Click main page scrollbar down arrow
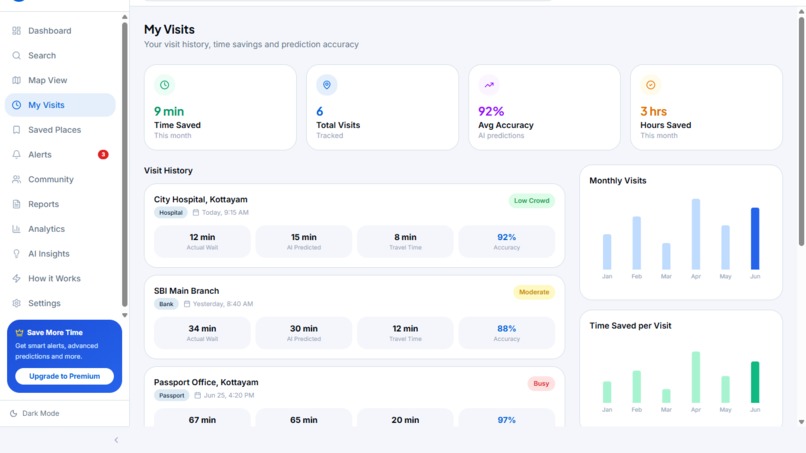Screen dimensions: 806x453 pyautogui.click(x=801, y=422)
